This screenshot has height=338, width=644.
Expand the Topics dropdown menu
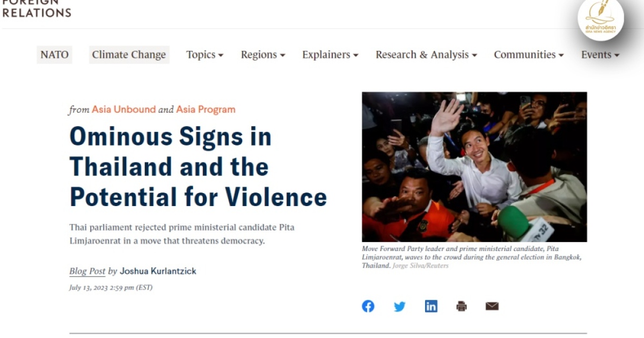pos(204,55)
